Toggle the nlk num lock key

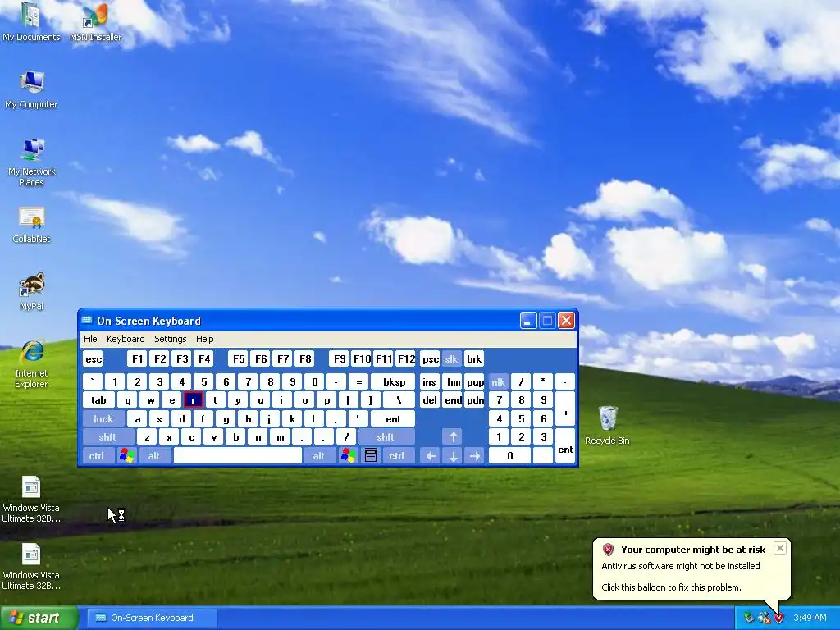(498, 382)
